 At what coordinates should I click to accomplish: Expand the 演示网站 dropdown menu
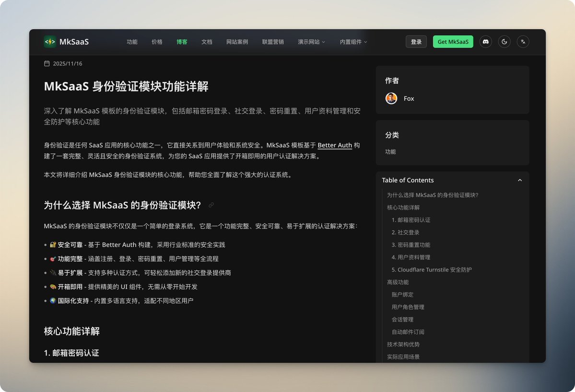coord(311,42)
